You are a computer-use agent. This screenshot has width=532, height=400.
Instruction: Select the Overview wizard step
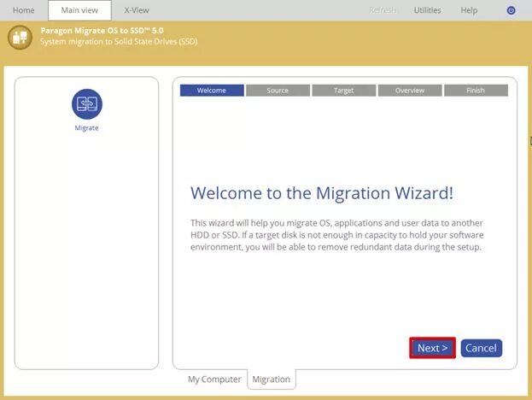click(x=410, y=91)
